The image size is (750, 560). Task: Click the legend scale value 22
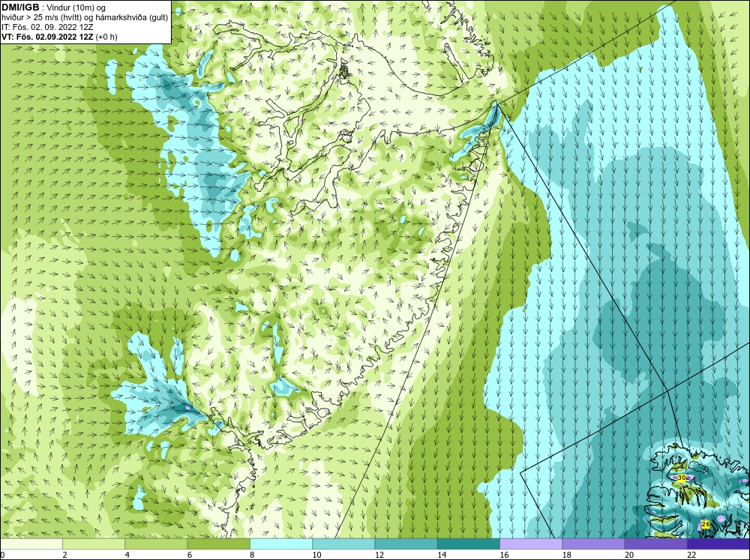(691, 555)
